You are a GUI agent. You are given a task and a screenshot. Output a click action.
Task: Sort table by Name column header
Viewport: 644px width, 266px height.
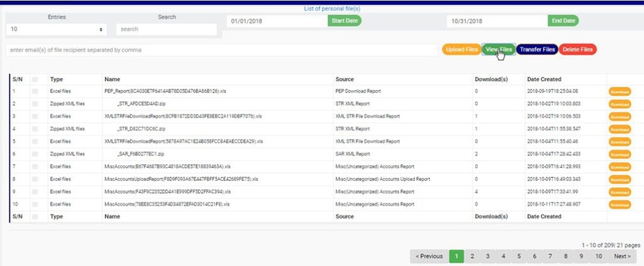point(113,80)
